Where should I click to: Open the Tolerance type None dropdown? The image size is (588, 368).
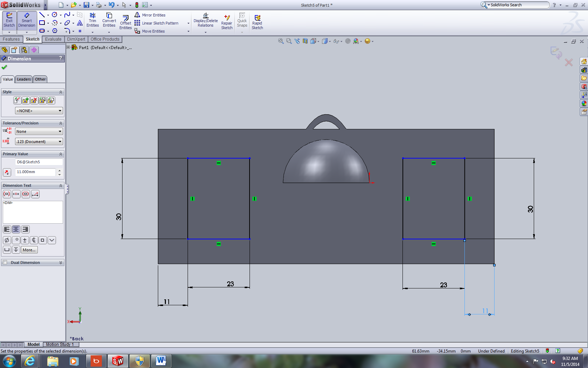click(x=39, y=131)
